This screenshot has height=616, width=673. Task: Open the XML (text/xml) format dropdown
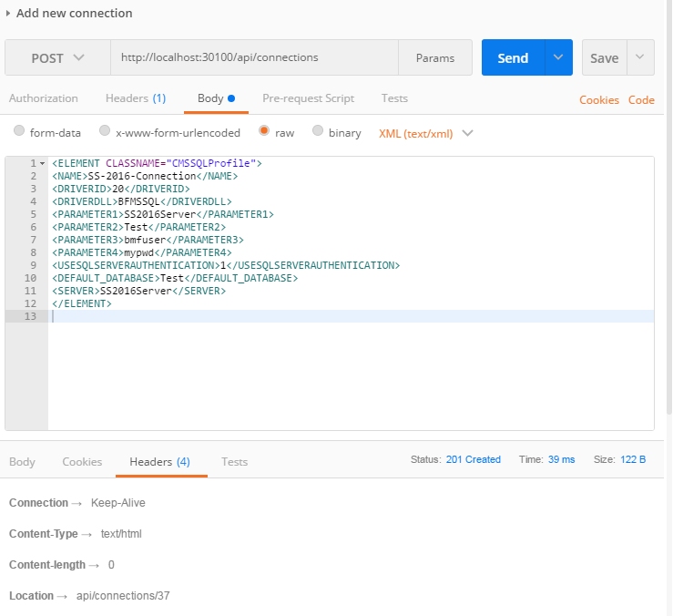point(426,134)
